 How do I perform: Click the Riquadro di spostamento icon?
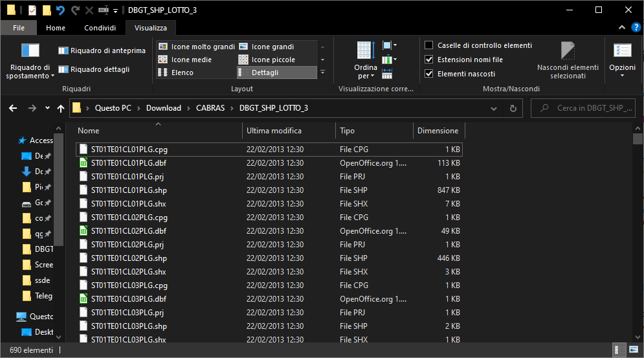[x=30, y=51]
